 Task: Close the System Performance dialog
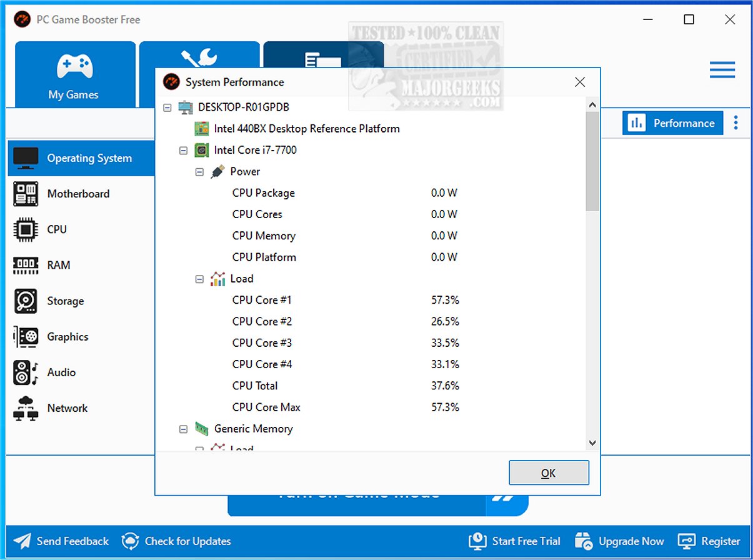[580, 82]
